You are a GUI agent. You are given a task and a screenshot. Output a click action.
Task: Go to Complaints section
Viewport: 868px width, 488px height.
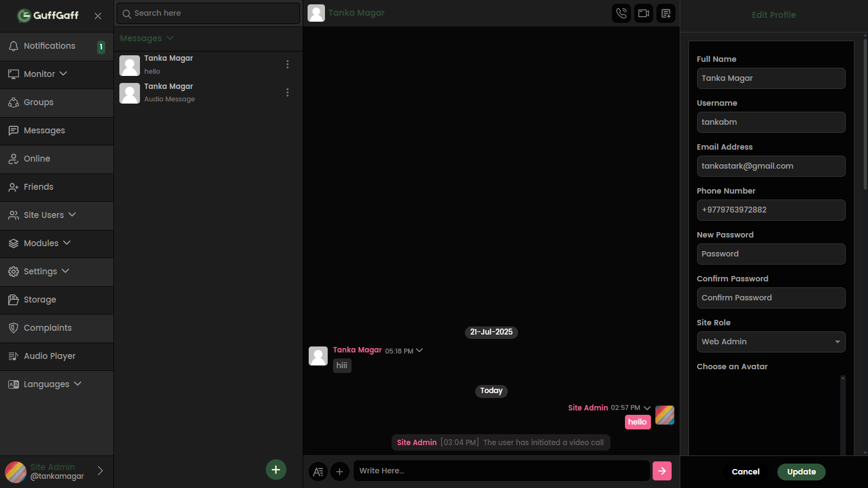click(x=48, y=328)
